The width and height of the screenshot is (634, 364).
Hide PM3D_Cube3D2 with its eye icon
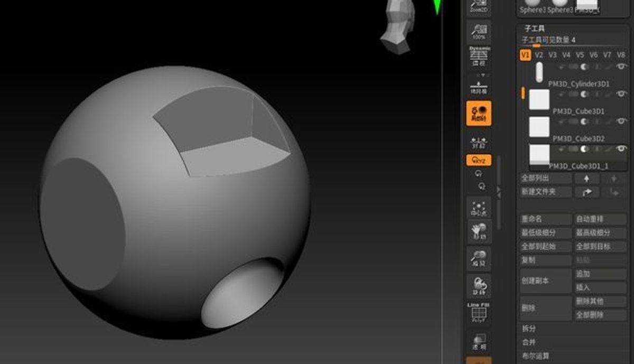pyautogui.click(x=621, y=122)
